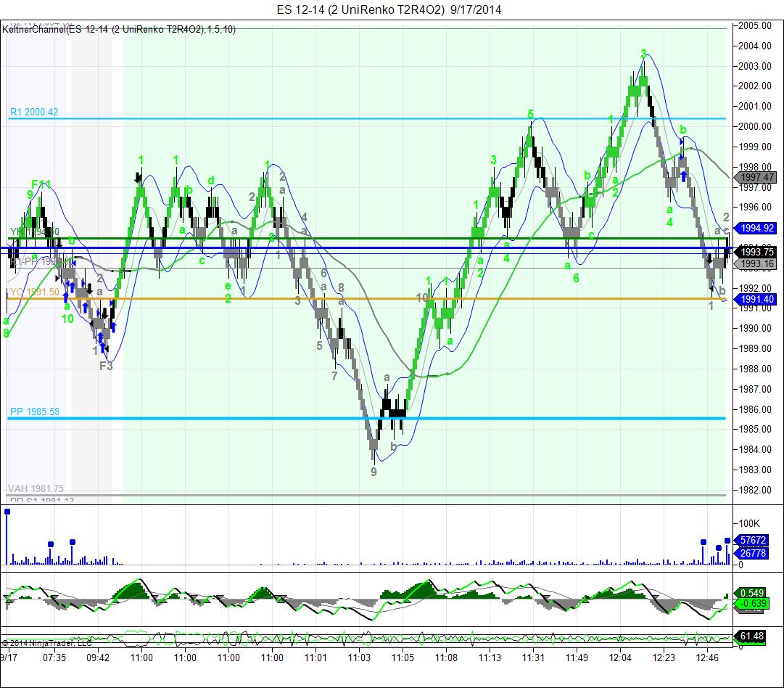
Task: Select the KeltnerChannel indicator label
Action: pos(118,30)
